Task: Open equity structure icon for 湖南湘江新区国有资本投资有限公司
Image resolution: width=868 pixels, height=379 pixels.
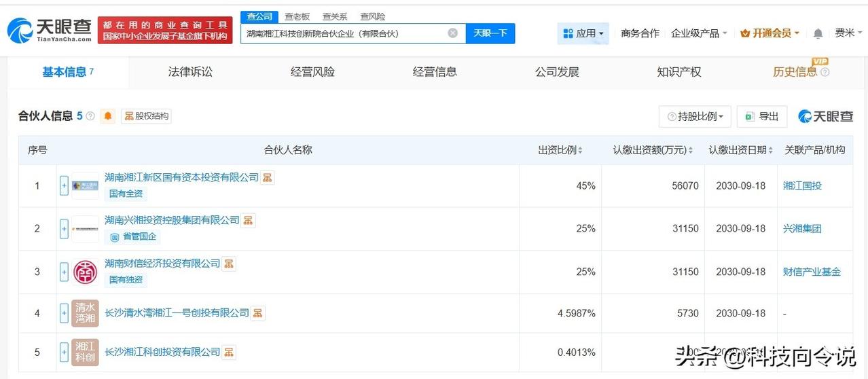Action: tap(268, 177)
